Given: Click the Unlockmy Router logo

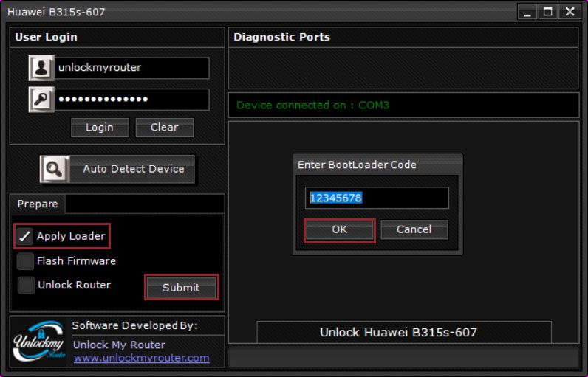Looking at the screenshot, I should click(x=38, y=341).
